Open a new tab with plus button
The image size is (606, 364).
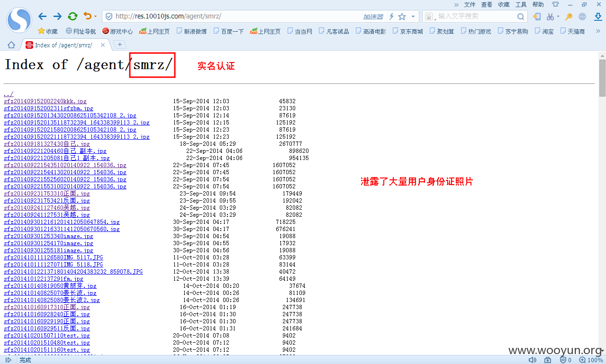(x=120, y=44)
